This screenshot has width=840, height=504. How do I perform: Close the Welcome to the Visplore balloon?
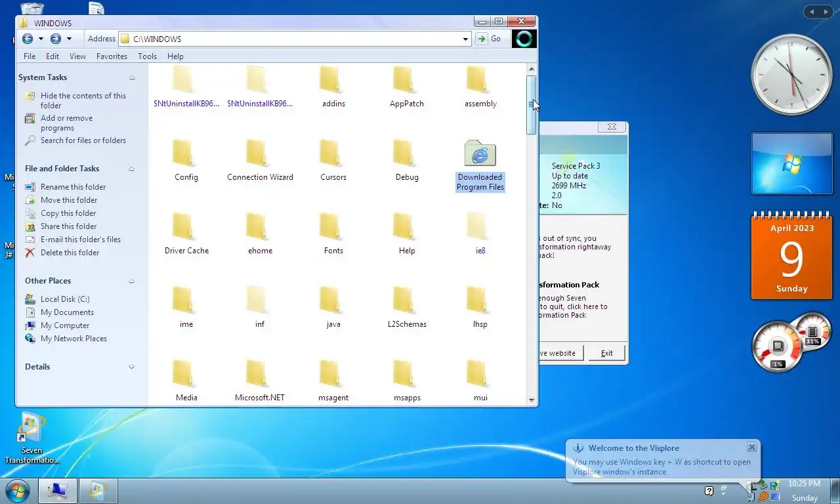point(751,447)
